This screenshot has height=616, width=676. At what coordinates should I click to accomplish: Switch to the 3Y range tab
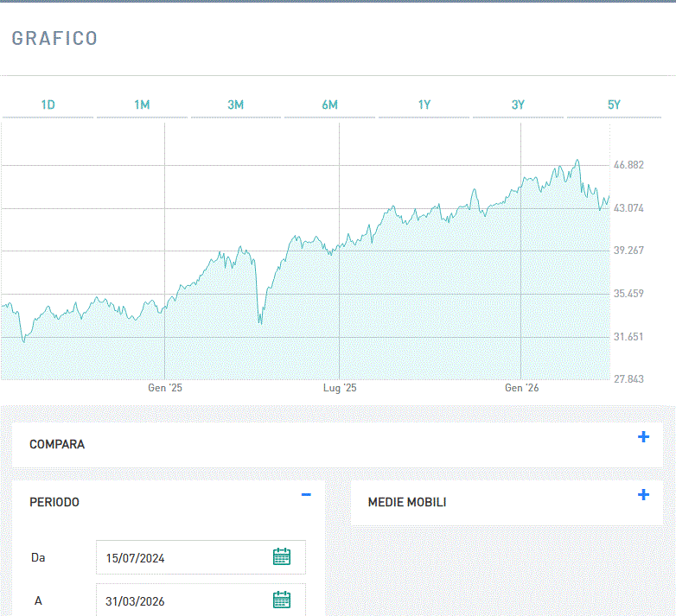click(x=518, y=105)
